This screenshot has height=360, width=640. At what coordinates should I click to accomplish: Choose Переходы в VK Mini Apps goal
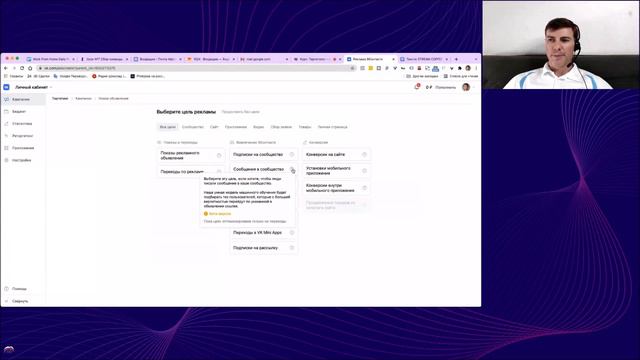pos(264,232)
